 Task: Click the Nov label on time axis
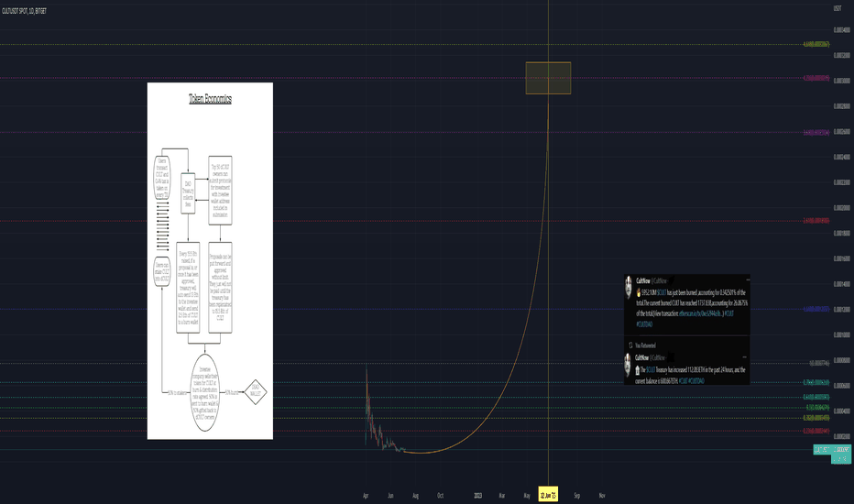click(x=602, y=495)
